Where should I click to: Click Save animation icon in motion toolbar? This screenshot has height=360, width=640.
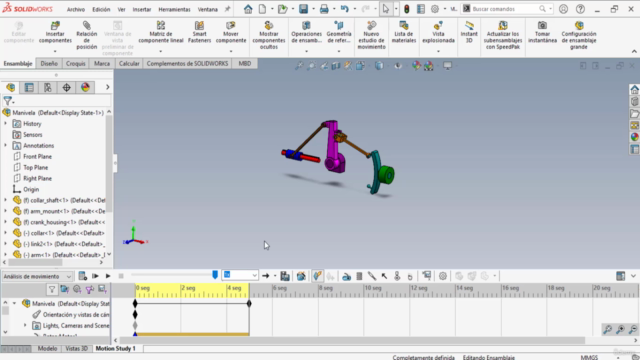click(x=285, y=276)
